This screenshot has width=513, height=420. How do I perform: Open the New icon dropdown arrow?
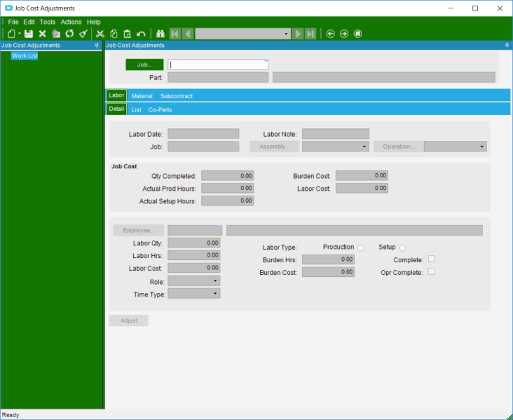[20, 34]
